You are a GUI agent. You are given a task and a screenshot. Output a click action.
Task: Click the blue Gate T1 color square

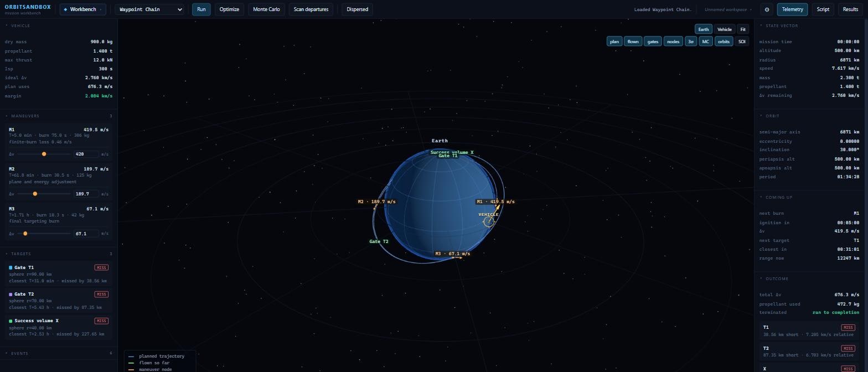point(11,268)
